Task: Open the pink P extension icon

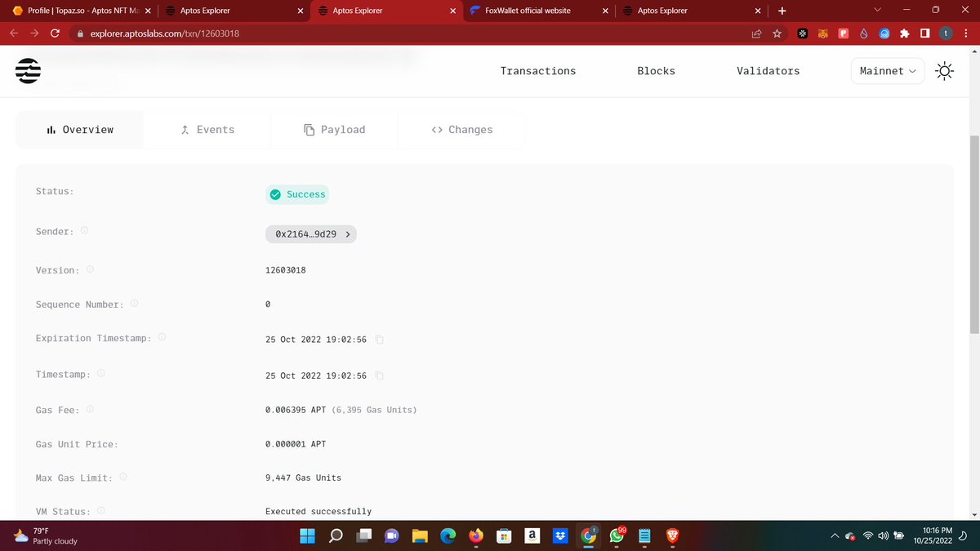Action: pyautogui.click(x=844, y=33)
